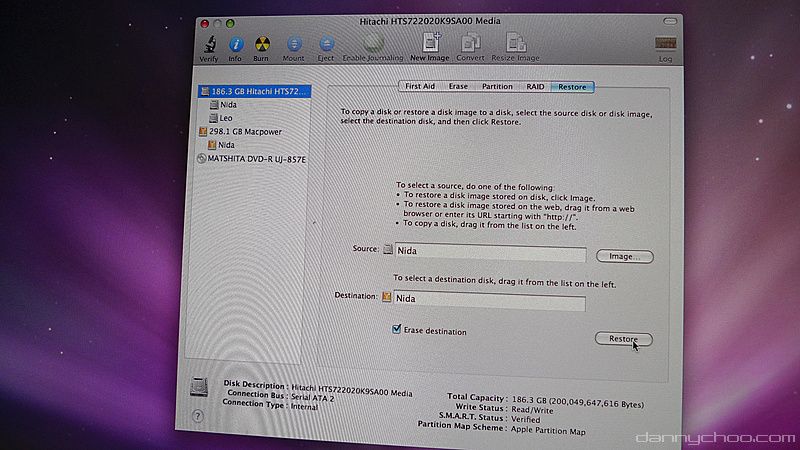
Task: Click Enable Journaling toolbar icon
Action: coord(373,43)
